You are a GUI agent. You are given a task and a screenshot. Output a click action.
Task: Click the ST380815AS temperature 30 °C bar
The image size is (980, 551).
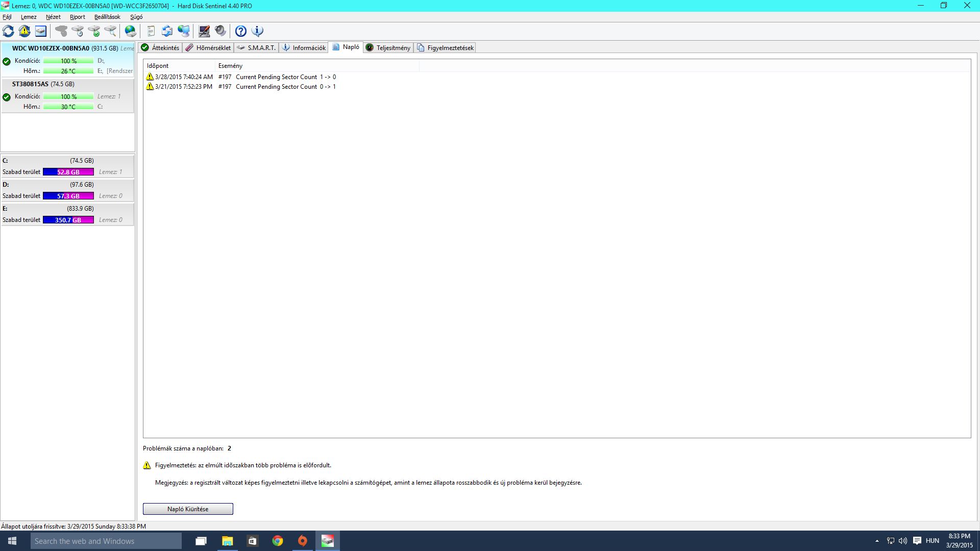tap(68, 107)
